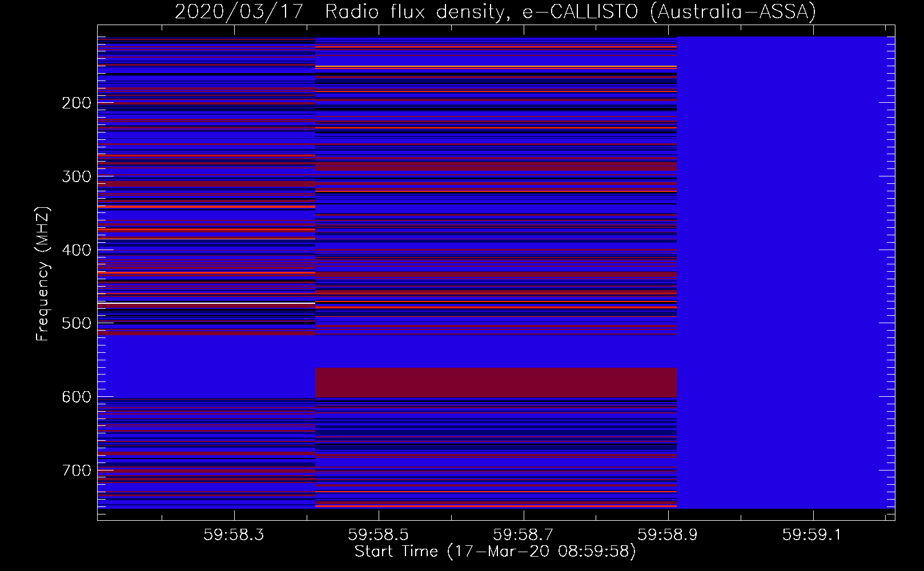Click the large dark red band near 580 MHz

point(496,383)
